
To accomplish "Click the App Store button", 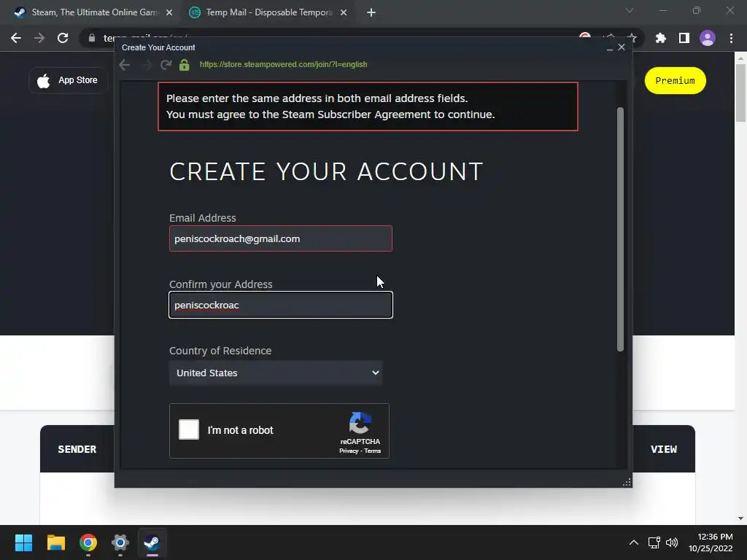I will coord(68,80).
